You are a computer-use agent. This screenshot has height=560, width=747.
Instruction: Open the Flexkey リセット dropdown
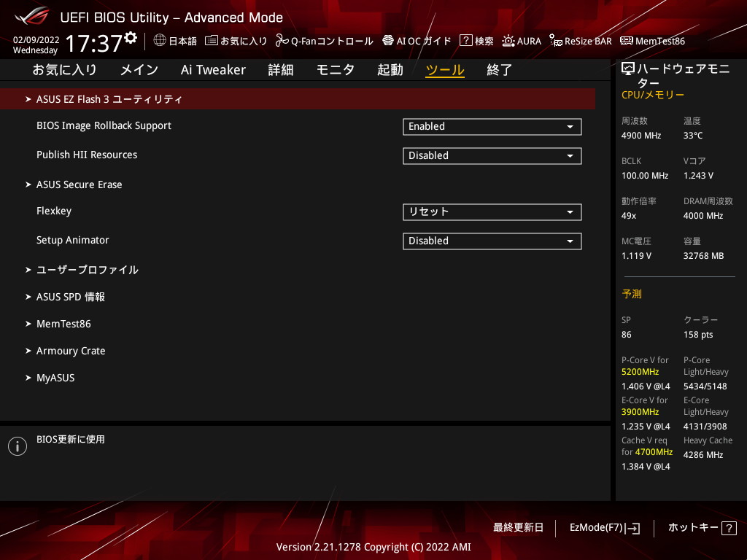point(492,212)
